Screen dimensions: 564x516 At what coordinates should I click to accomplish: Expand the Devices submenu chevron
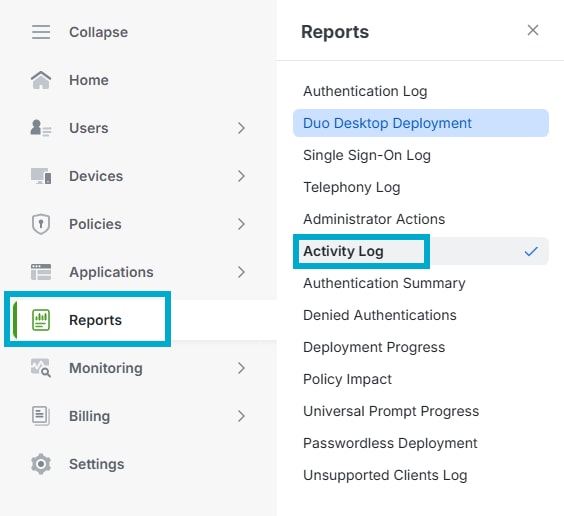(241, 176)
